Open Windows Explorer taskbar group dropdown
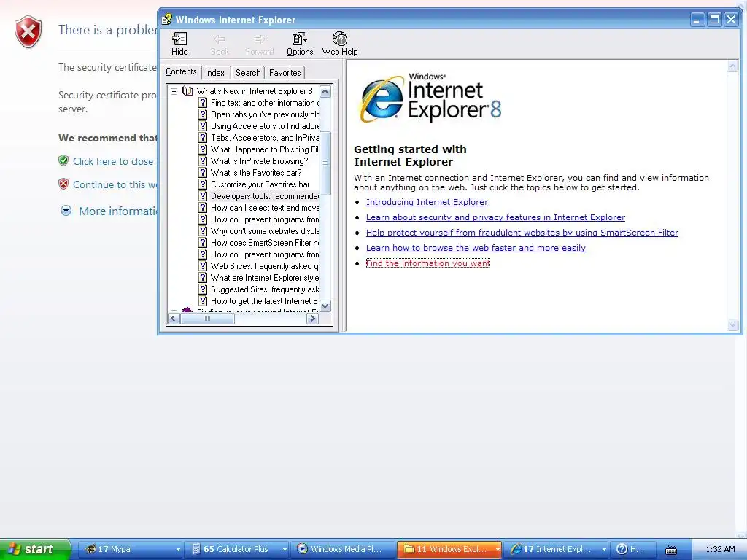 point(498,549)
